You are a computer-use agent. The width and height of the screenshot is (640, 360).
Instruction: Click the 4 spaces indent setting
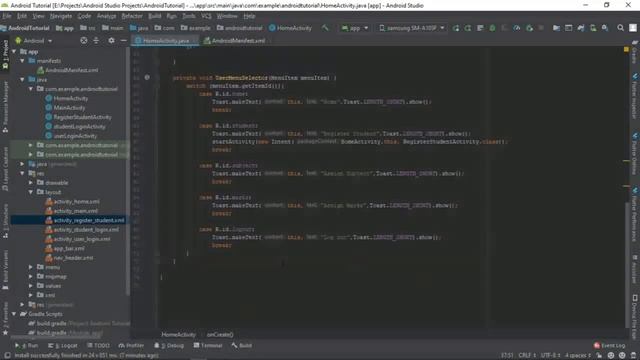(578, 356)
